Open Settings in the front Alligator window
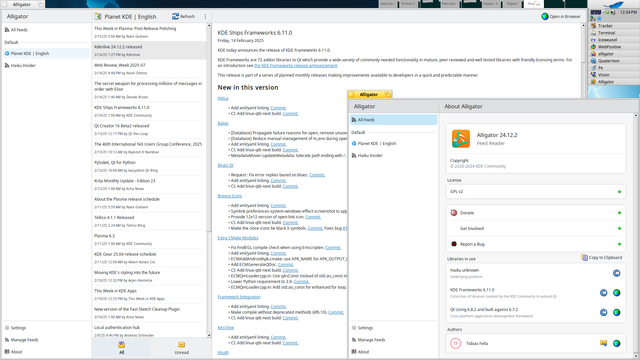 tap(393, 328)
